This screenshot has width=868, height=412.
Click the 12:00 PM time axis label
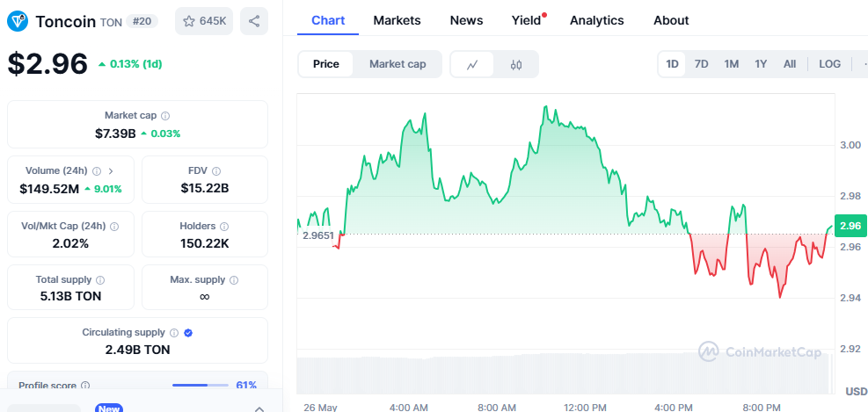587,408
